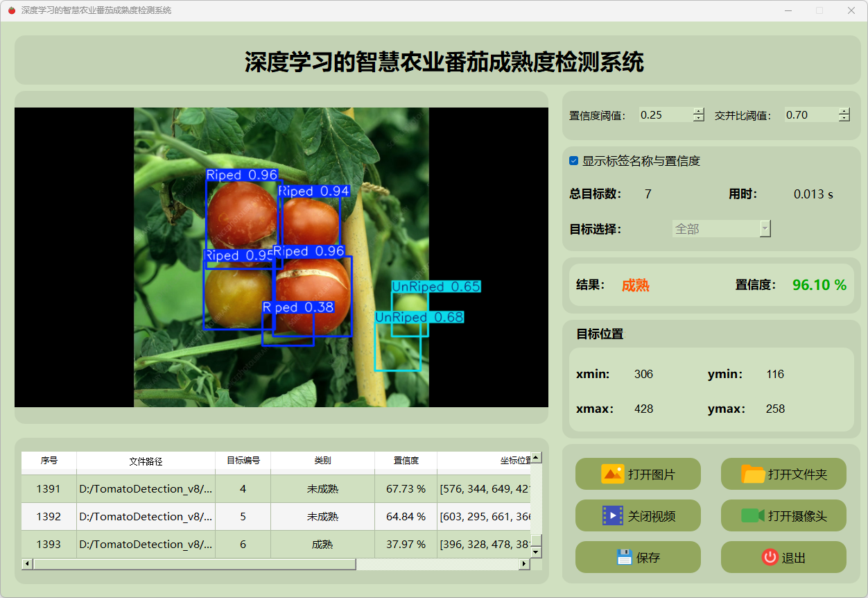Click the yellow folder icon for Open Folder
The width and height of the screenshot is (868, 598).
tap(753, 474)
